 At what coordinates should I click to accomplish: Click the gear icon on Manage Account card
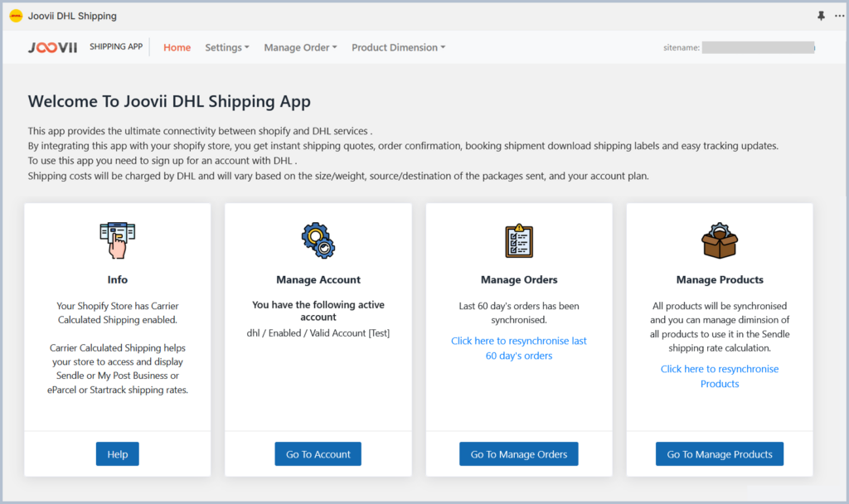click(318, 240)
